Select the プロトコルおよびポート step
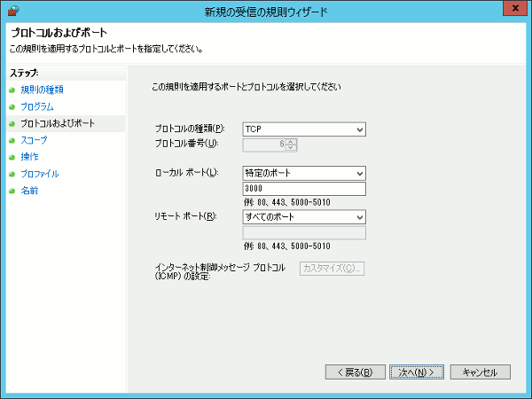This screenshot has width=532, height=399. pyautogui.click(x=58, y=123)
